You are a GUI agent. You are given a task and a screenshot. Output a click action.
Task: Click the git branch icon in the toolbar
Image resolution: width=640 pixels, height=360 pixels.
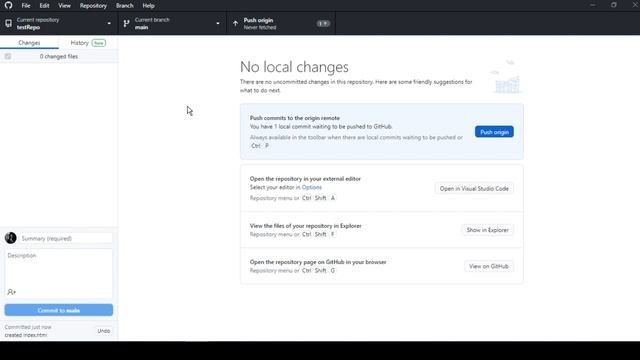pyautogui.click(x=127, y=24)
